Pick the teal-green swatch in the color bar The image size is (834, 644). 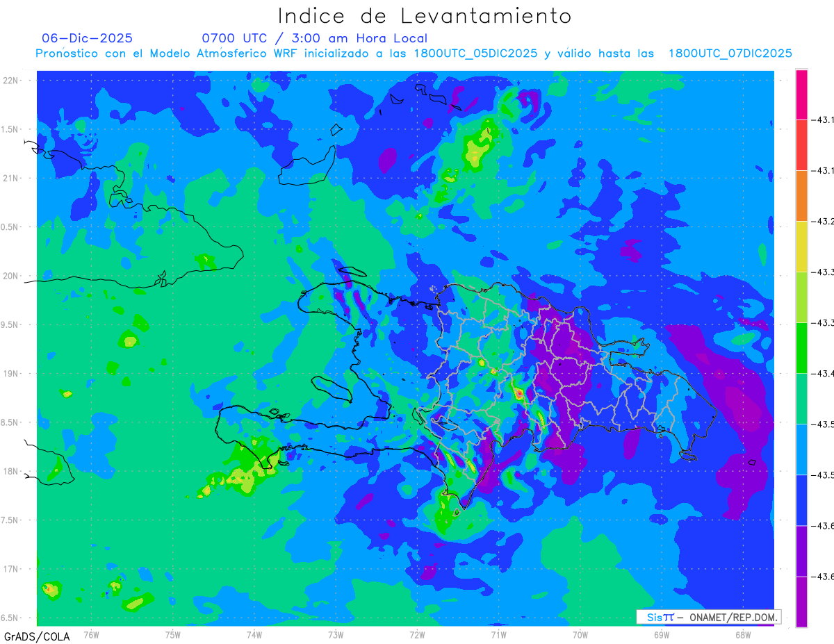(801, 399)
